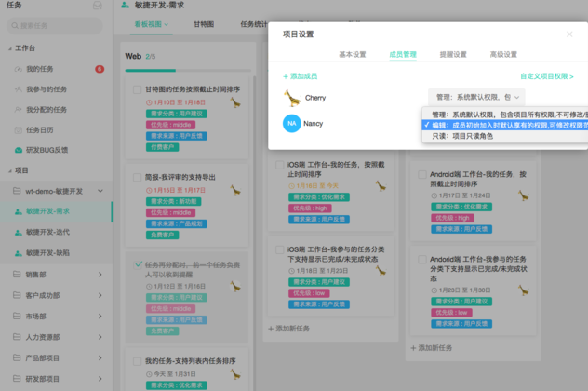Collapse the 项目 section triangle
Screen dimensions: 588x391
click(x=9, y=171)
